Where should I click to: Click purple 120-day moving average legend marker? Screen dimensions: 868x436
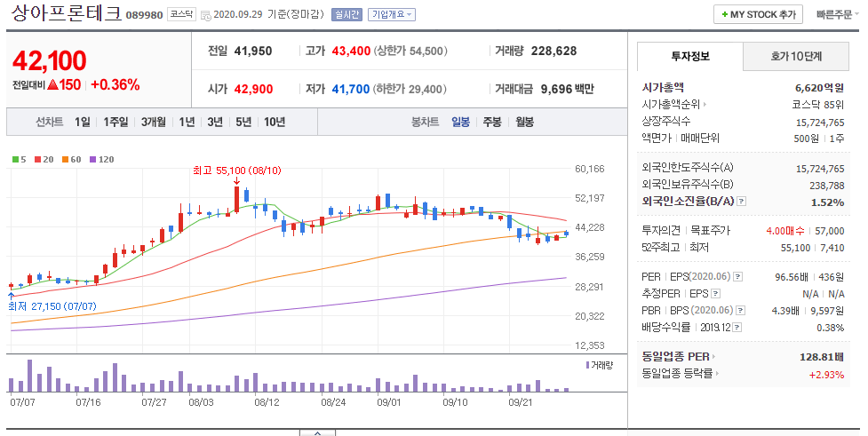point(92,159)
